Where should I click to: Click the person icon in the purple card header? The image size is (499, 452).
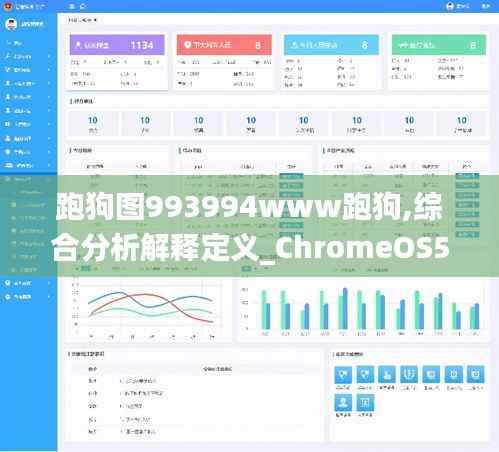pos(79,45)
